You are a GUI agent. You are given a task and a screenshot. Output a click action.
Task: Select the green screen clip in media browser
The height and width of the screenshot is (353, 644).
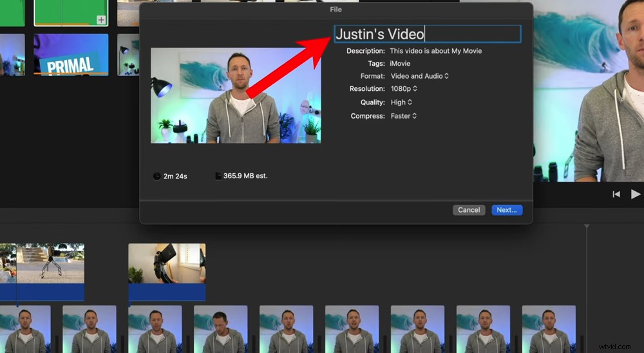coord(71,13)
